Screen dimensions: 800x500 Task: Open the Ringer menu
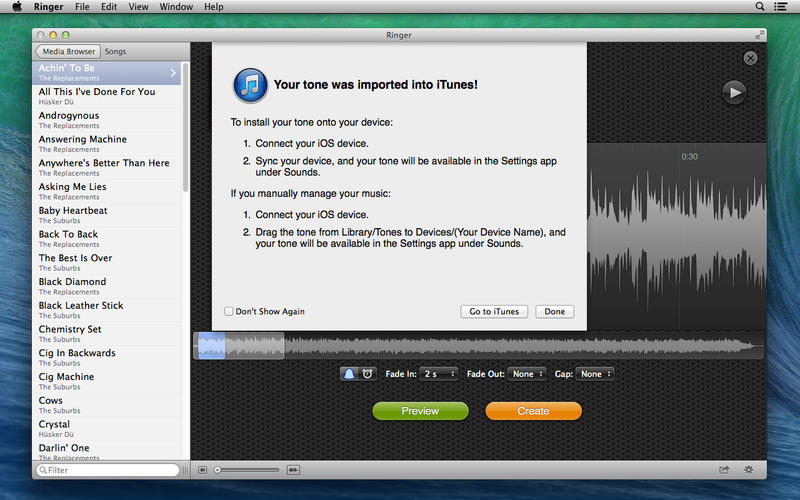48,7
